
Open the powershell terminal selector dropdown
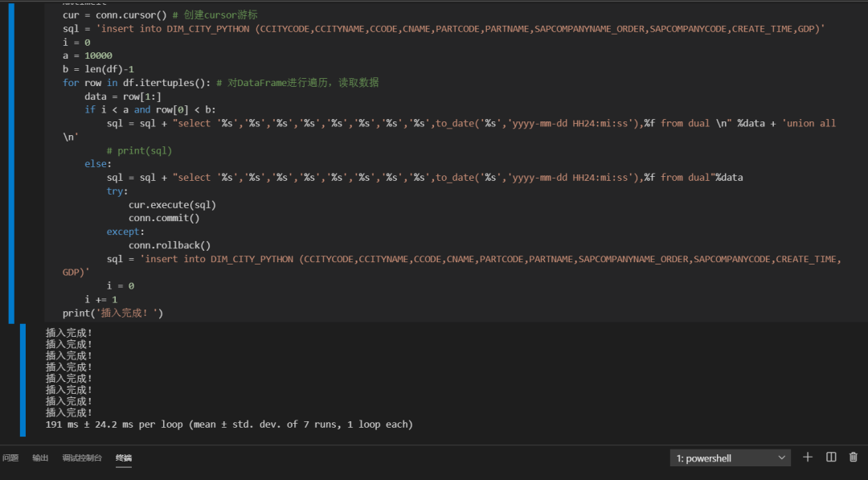point(730,457)
